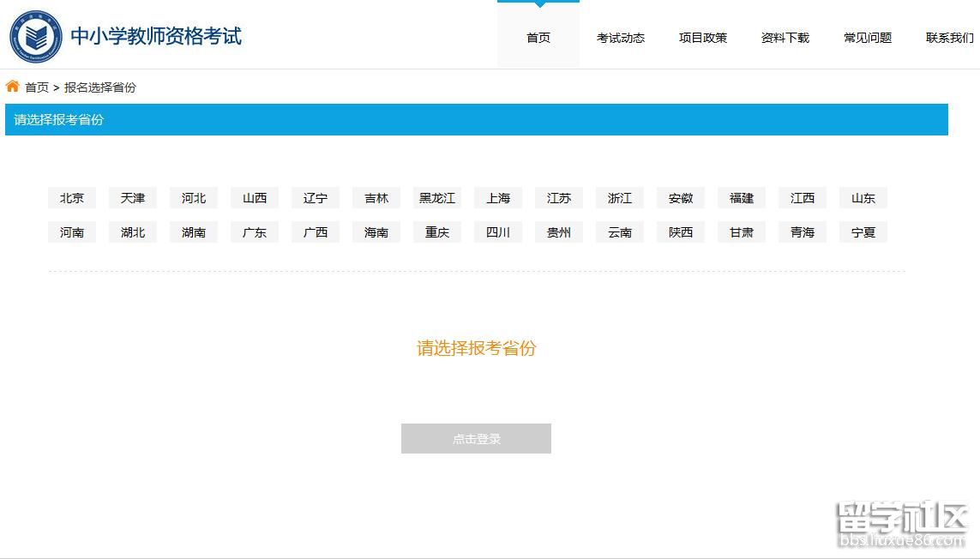Select 北京 as the exam province
The height and width of the screenshot is (559, 980).
71,197
